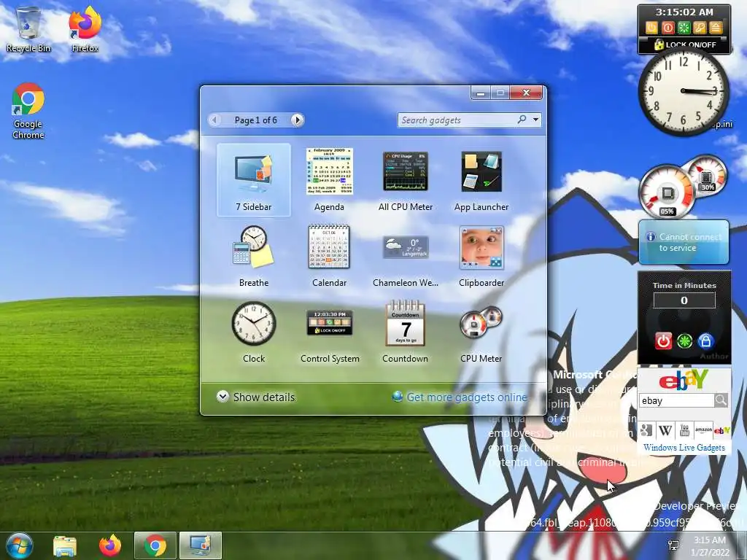This screenshot has height=560, width=747.
Task: Click green restart button on timer gadget
Action: (x=684, y=341)
